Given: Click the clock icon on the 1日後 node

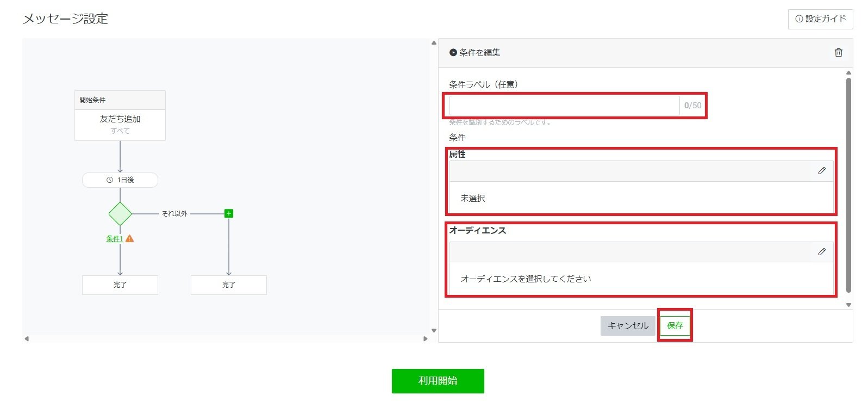Looking at the screenshot, I should coord(109,180).
